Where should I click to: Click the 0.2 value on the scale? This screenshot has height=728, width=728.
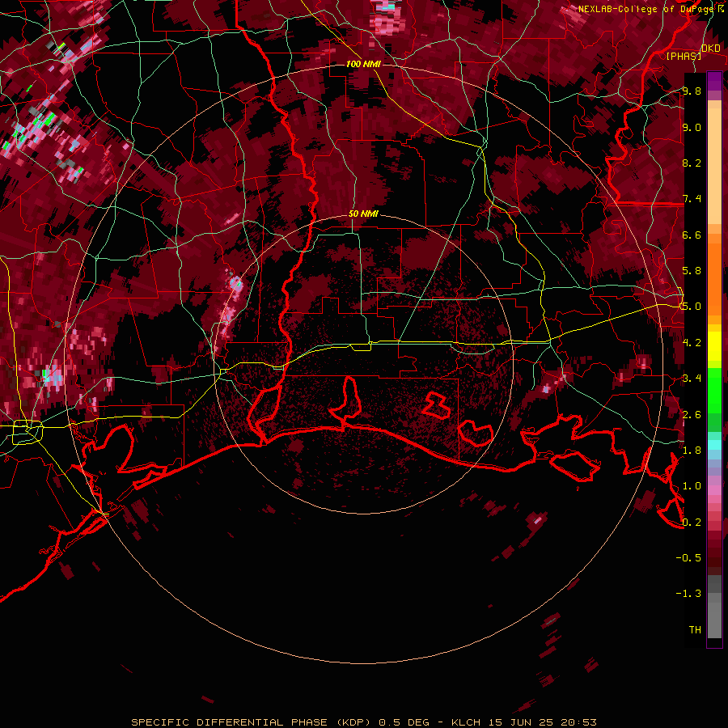pyautogui.click(x=692, y=523)
